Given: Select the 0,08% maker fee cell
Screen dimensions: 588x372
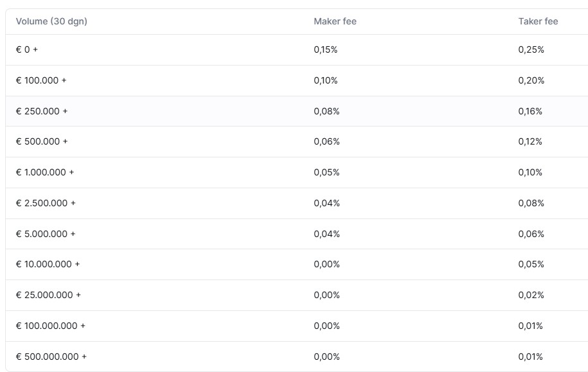Looking at the screenshot, I should tap(326, 111).
